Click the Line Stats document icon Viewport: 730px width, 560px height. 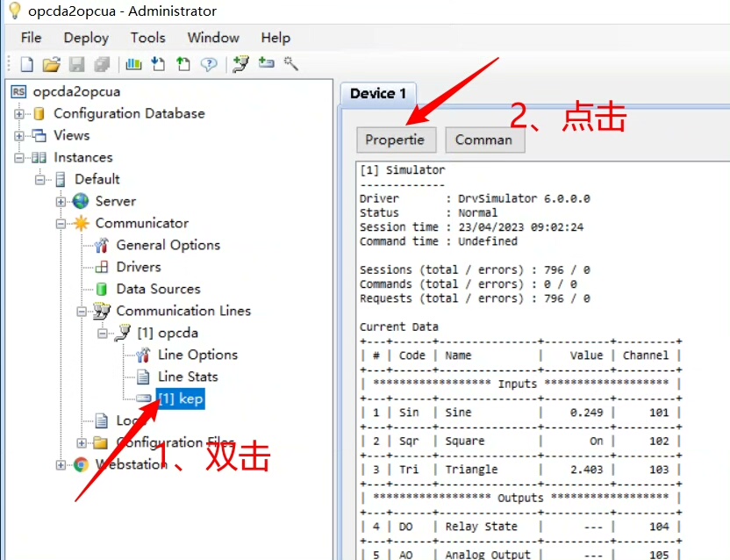coord(143,377)
